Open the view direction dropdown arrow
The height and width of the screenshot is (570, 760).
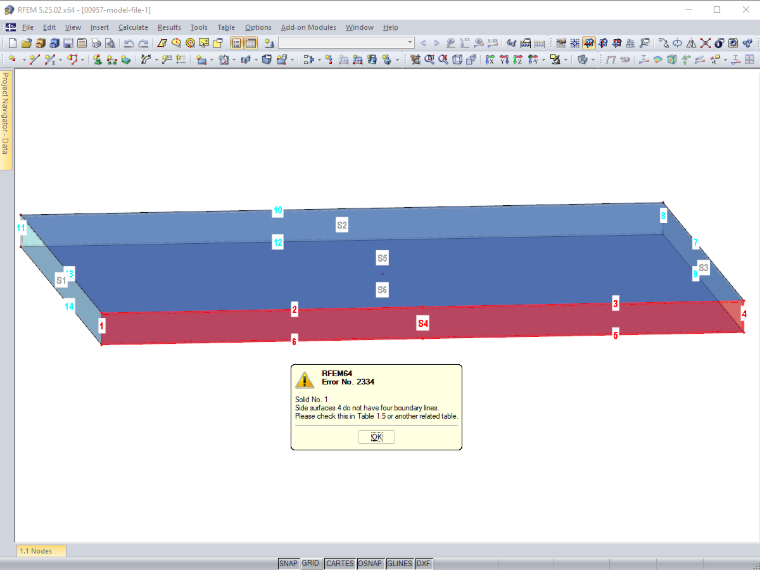544,60
